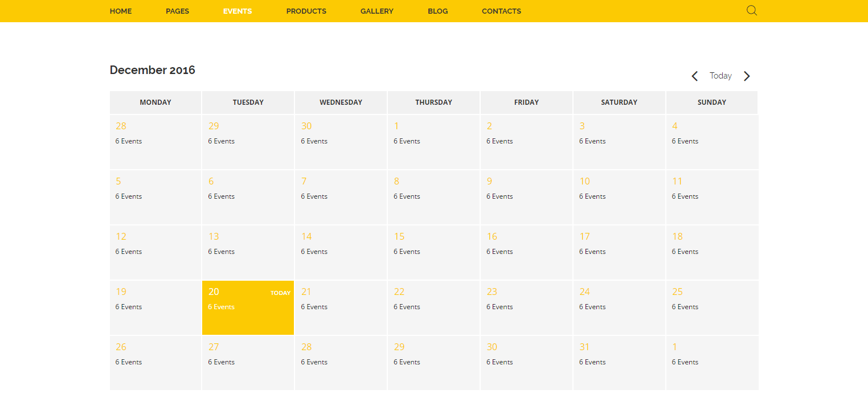Open the Pages menu item
The height and width of the screenshot is (398, 868).
coord(177,11)
